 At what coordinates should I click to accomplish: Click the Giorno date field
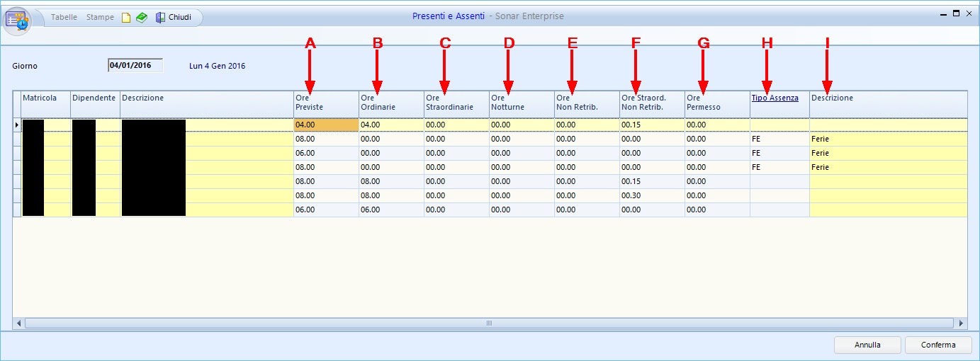135,66
